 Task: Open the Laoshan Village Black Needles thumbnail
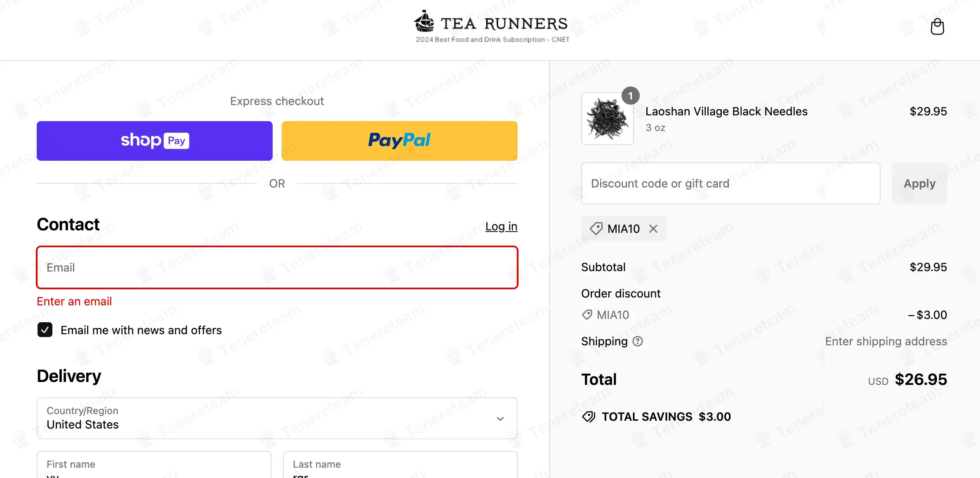click(x=607, y=119)
